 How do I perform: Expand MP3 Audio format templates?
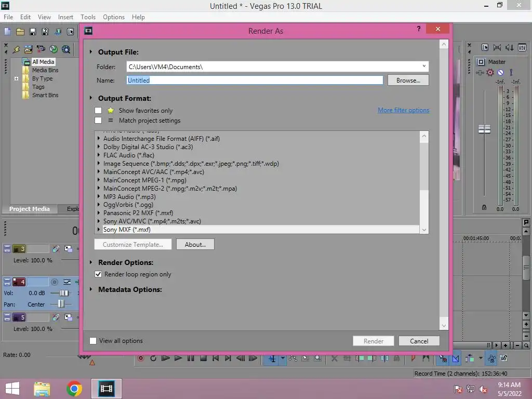[99, 196]
